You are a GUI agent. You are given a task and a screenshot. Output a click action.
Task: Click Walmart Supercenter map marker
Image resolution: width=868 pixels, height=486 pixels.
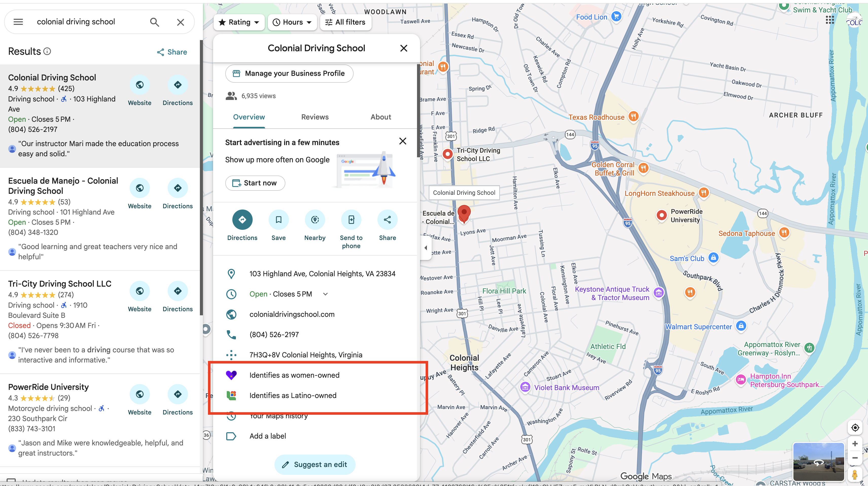(x=741, y=326)
